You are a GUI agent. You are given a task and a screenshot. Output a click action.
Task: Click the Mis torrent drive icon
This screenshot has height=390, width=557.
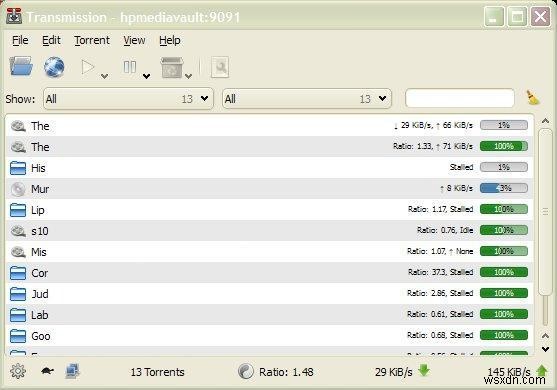18,252
